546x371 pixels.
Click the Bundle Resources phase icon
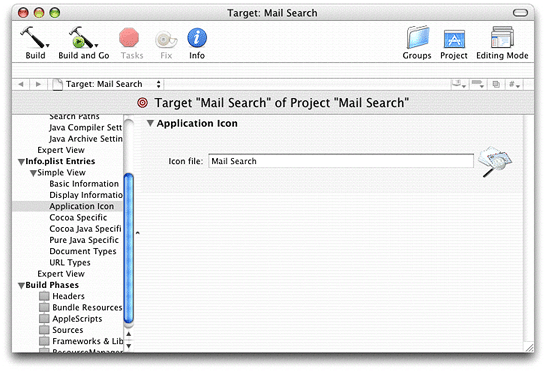[44, 307]
